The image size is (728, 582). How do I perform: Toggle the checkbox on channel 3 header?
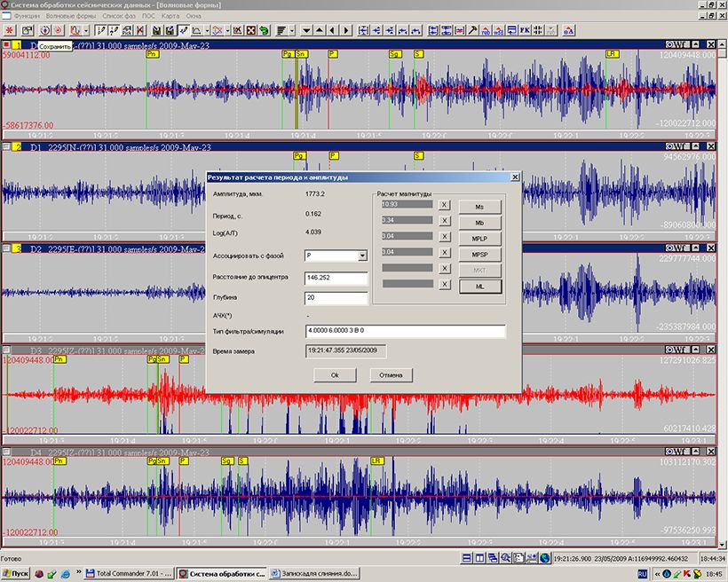[7, 248]
